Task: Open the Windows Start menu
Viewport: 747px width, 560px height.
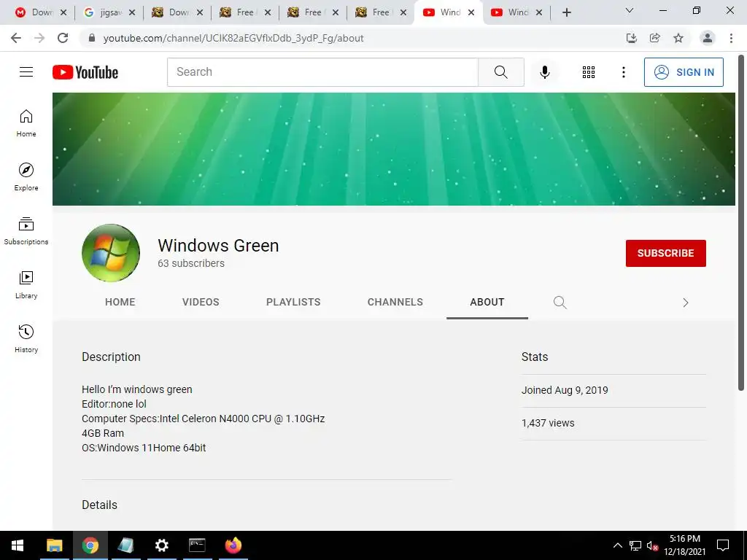Action: tap(18, 545)
